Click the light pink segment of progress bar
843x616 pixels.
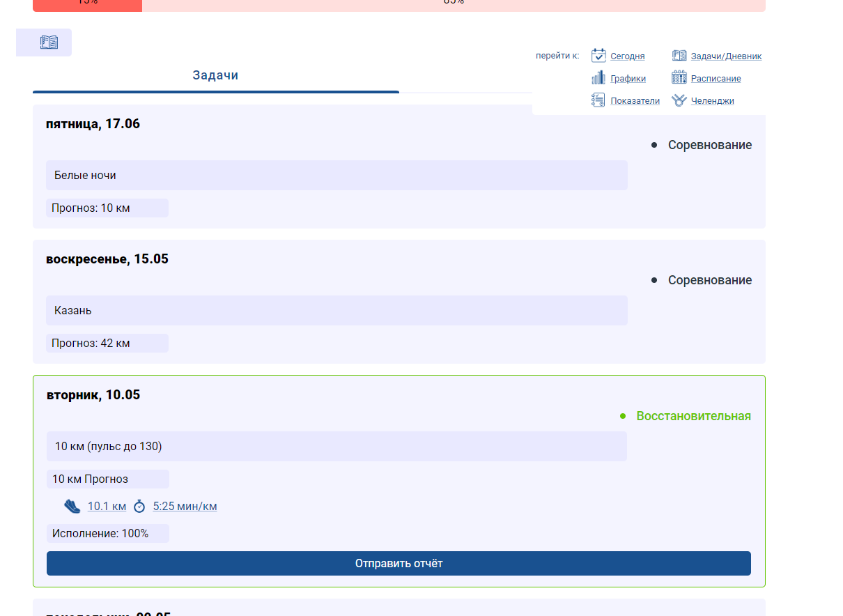coord(454,4)
